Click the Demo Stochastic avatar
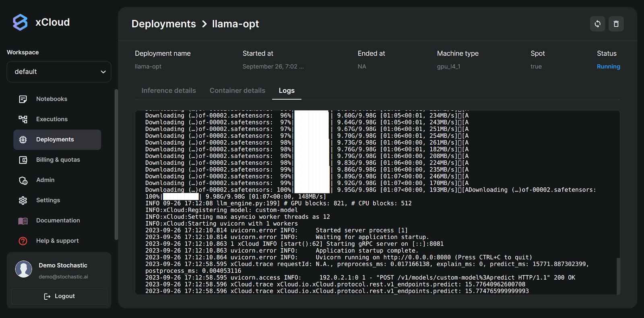644x318 pixels. point(23,269)
